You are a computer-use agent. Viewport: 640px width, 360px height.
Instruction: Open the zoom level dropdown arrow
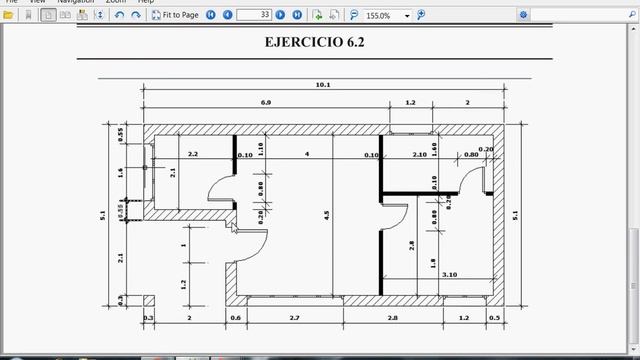tap(407, 16)
